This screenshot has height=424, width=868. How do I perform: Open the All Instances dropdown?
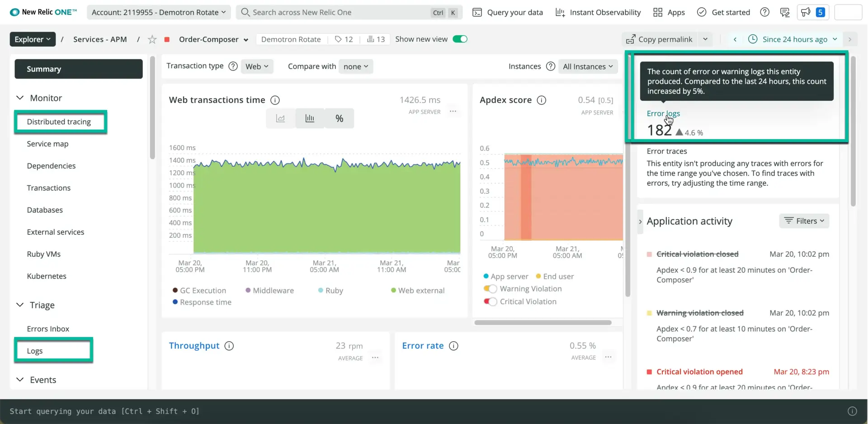tap(588, 66)
